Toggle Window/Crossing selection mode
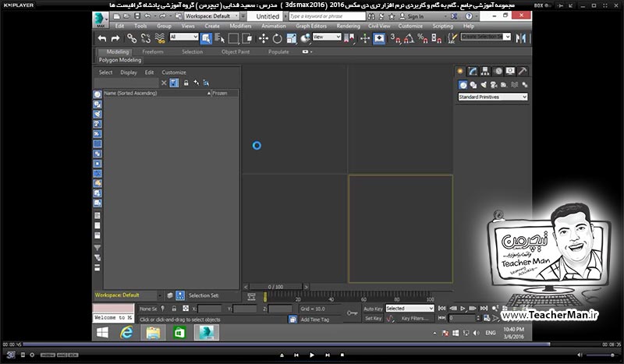This screenshot has width=624, height=364. coord(247,38)
